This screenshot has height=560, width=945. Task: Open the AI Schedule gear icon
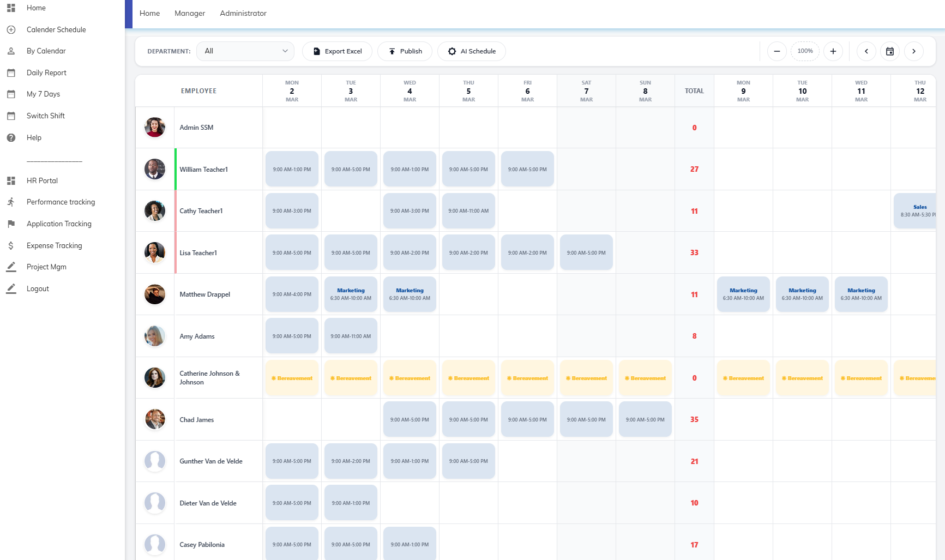452,51
